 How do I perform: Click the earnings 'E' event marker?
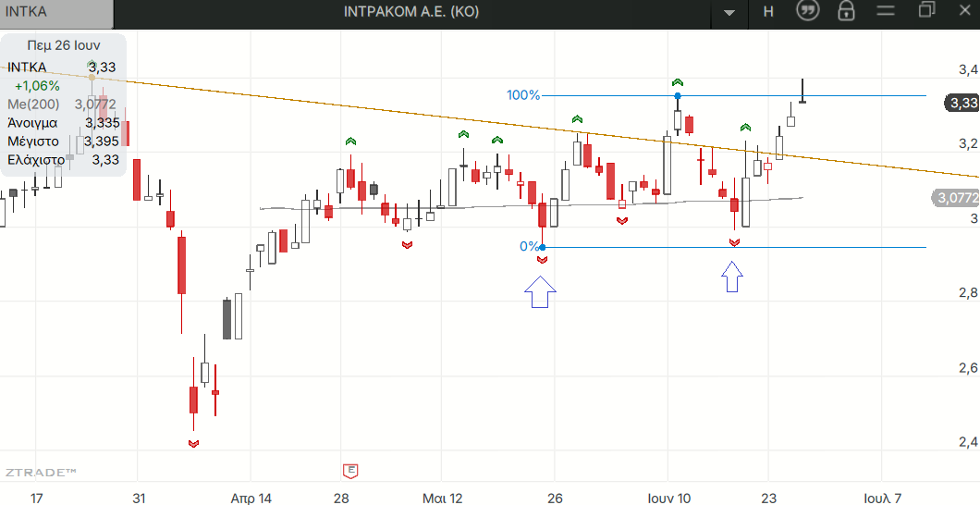point(351,470)
